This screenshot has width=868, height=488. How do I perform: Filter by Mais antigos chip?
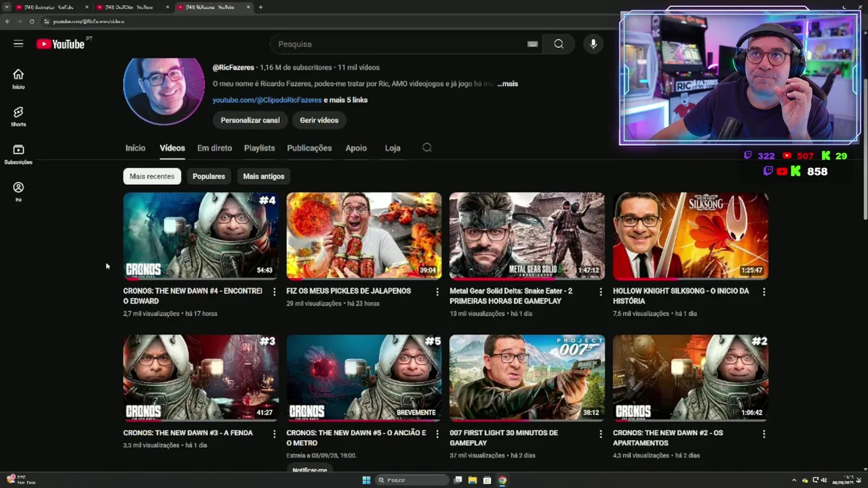click(x=264, y=176)
